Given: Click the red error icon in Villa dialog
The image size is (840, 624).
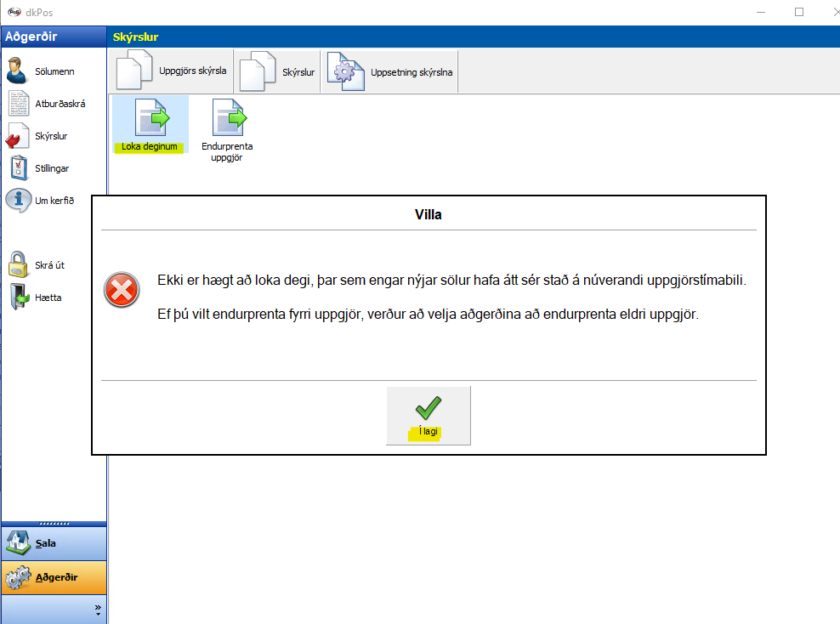Looking at the screenshot, I should point(122,291).
